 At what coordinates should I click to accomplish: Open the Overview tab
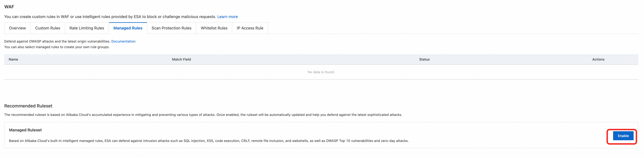tap(17, 28)
